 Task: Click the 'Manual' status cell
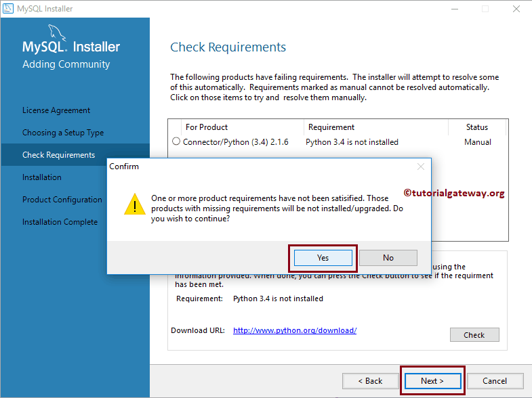478,142
